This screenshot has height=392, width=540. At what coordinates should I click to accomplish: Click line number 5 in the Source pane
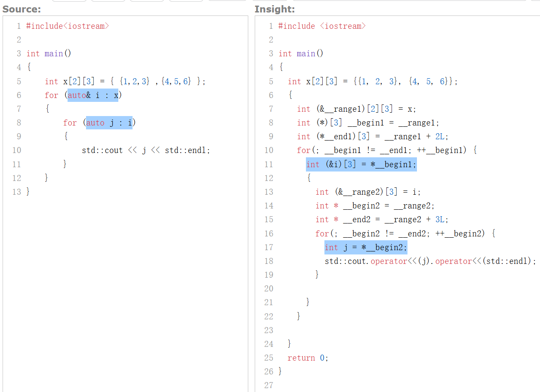(19, 81)
